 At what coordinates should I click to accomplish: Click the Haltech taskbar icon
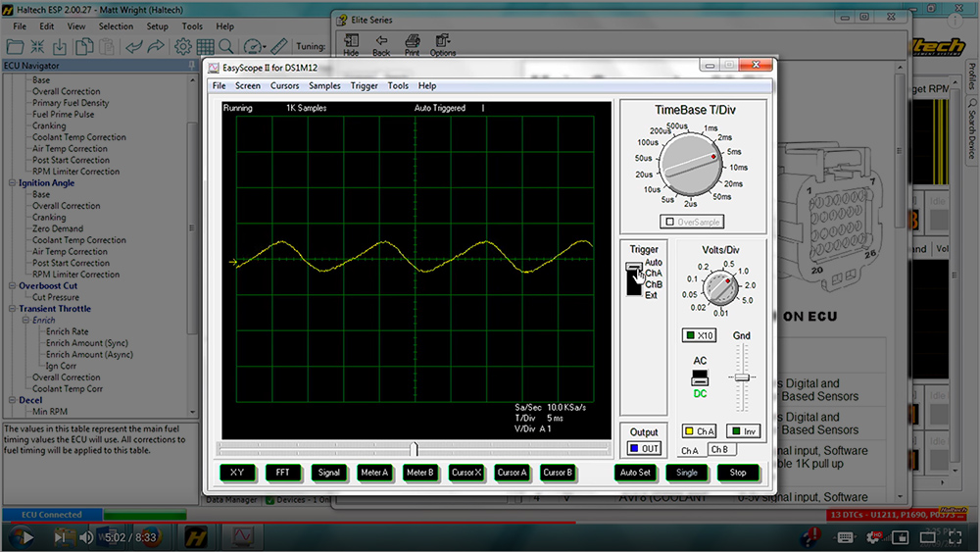pyautogui.click(x=196, y=537)
